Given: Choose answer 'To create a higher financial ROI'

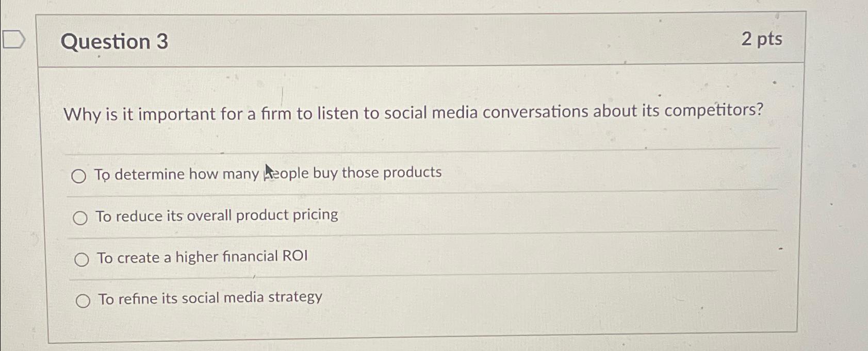Looking at the screenshot, I should pyautogui.click(x=203, y=257).
